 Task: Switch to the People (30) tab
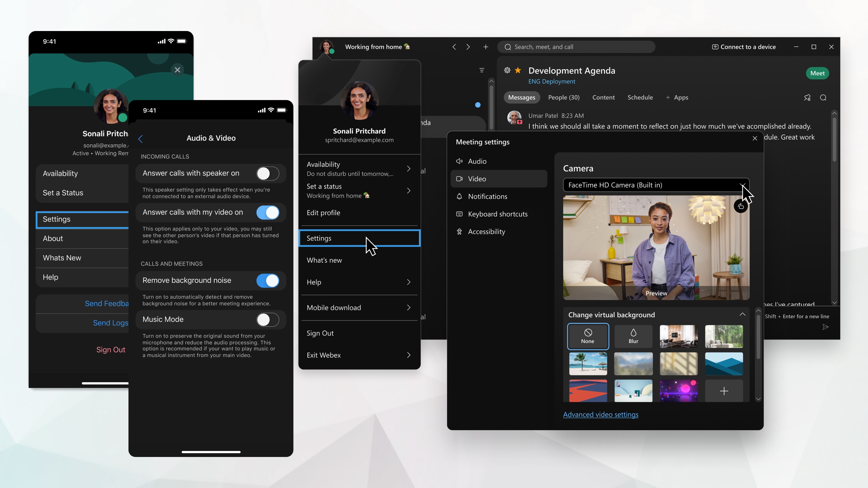click(564, 97)
